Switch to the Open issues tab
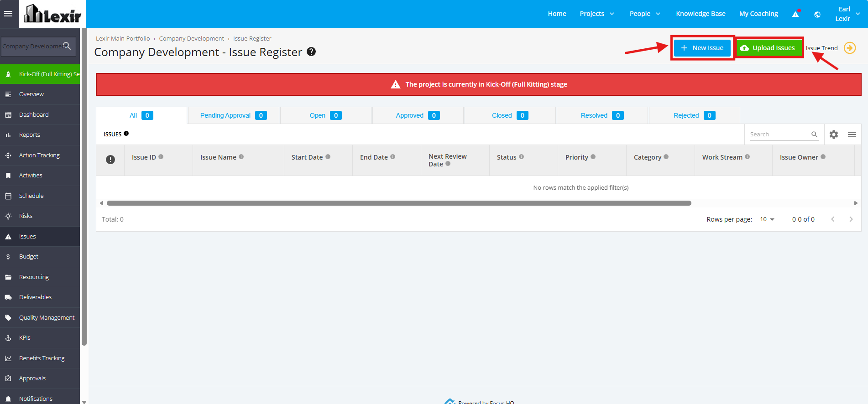Image resolution: width=868 pixels, height=404 pixels. [x=326, y=115]
